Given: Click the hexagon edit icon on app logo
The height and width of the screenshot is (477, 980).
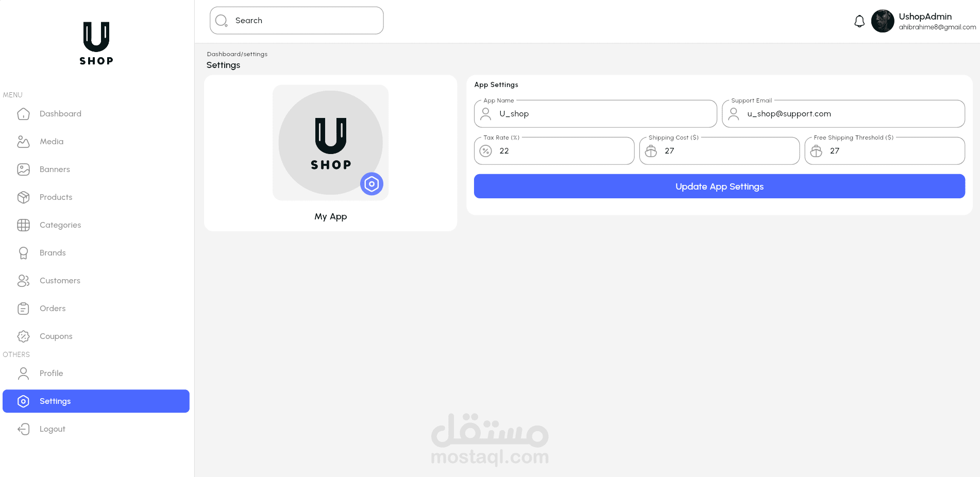Looking at the screenshot, I should tap(371, 184).
